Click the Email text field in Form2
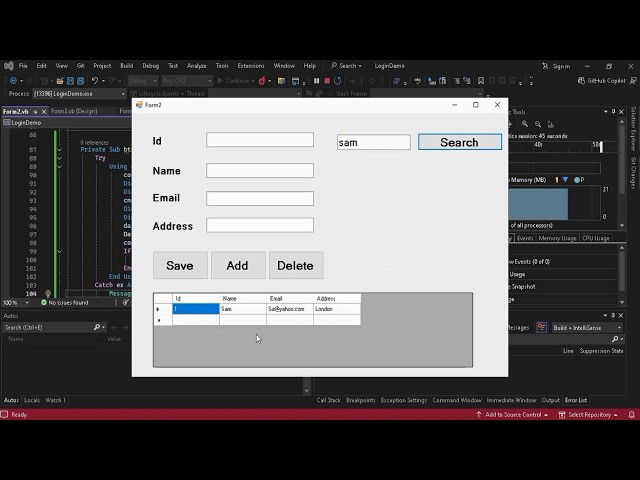 point(260,198)
